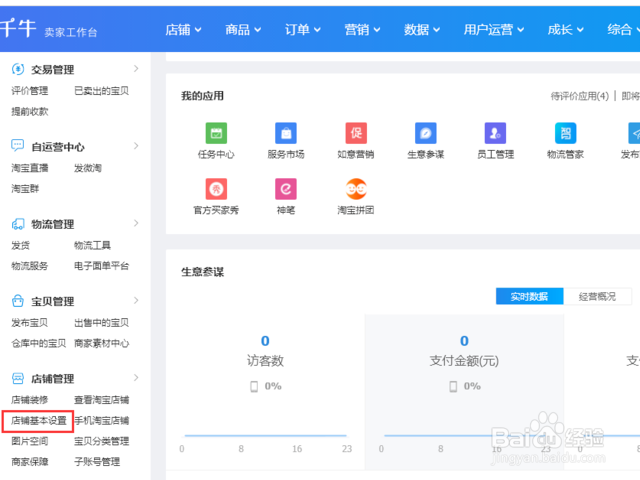The width and height of the screenshot is (640, 480).
Task: Open the 商品 top dropdown menu
Action: pos(243,29)
